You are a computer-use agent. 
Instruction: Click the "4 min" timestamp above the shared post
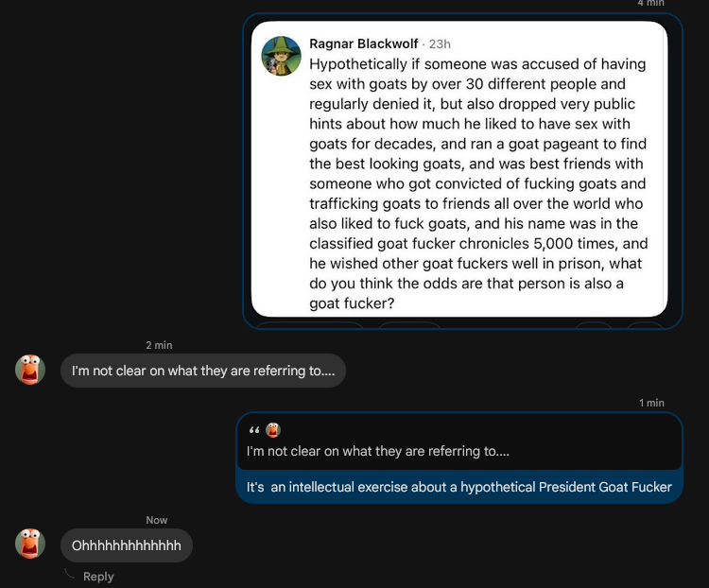click(651, 4)
